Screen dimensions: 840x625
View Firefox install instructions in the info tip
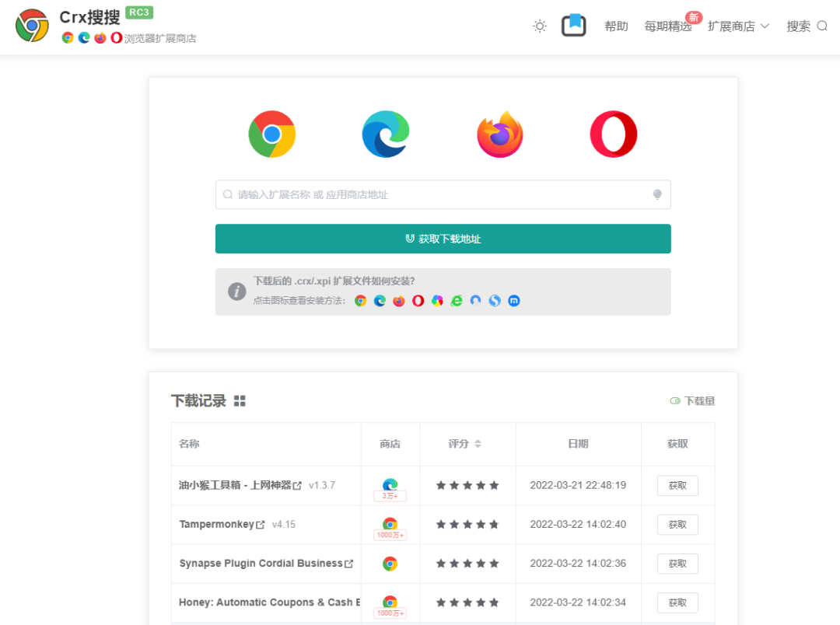(398, 301)
